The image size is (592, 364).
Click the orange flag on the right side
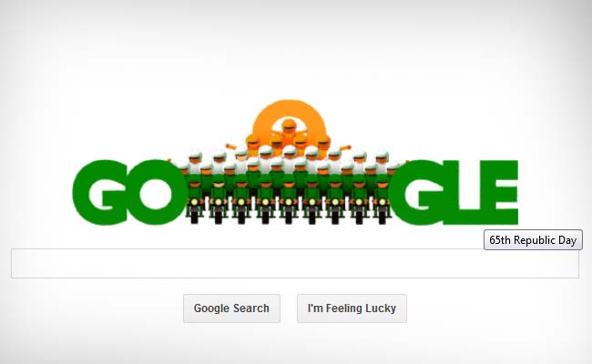345,147
